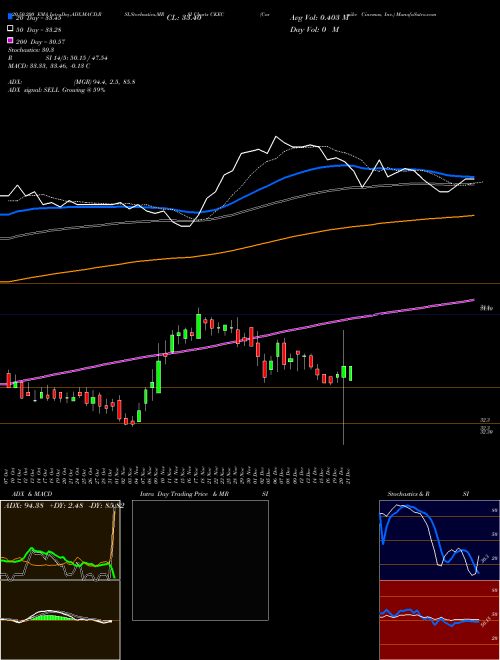Viewport: 500px width, 660px height.
Task: Click the 07 Oct date label on axis
Action: pos(8,475)
